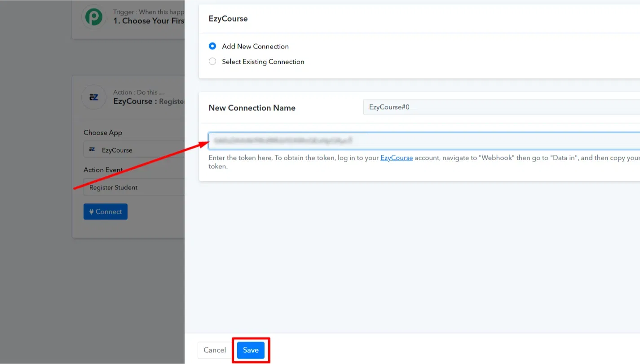The width and height of the screenshot is (640, 364).
Task: Select the Add New Connection radio button
Action: [x=212, y=46]
